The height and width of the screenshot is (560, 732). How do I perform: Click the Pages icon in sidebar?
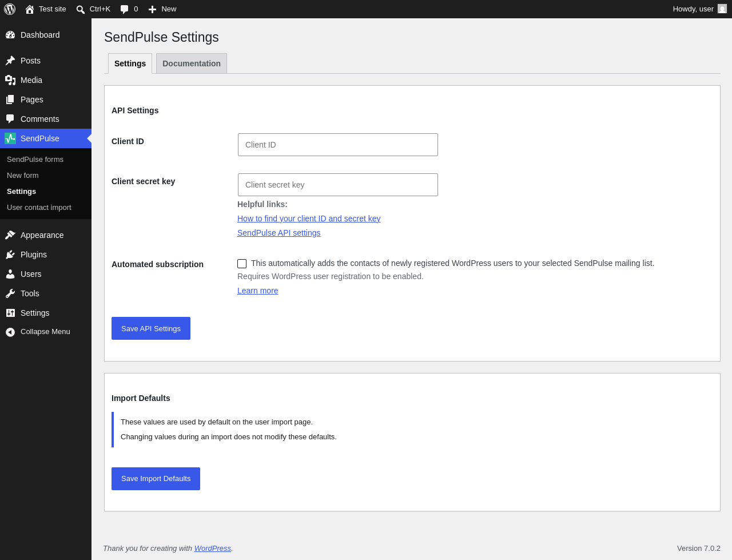click(x=10, y=100)
